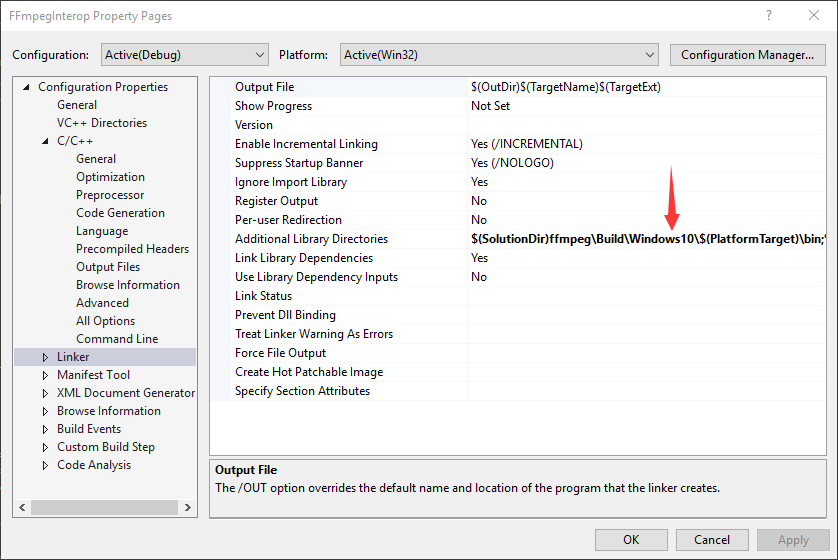Select the Use Library Dependency Inputs property

(x=316, y=277)
